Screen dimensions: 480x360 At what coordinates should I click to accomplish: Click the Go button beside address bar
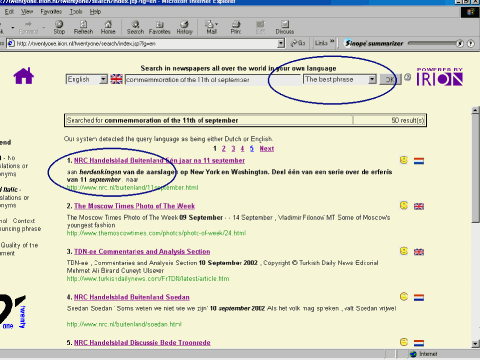click(x=298, y=43)
